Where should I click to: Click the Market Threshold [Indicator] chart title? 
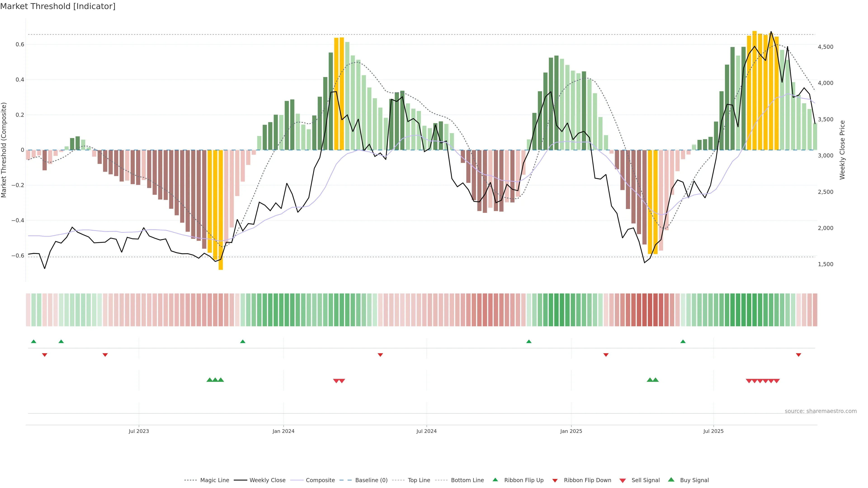coord(58,6)
